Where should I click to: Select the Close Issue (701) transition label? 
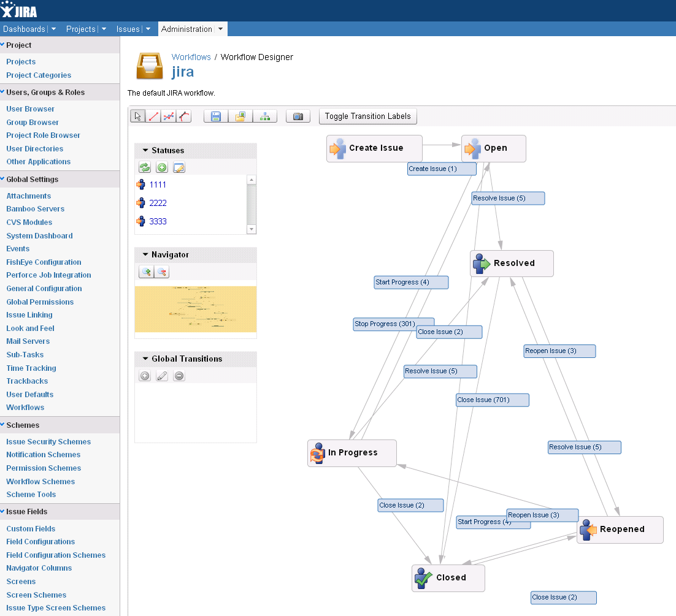pyautogui.click(x=493, y=400)
